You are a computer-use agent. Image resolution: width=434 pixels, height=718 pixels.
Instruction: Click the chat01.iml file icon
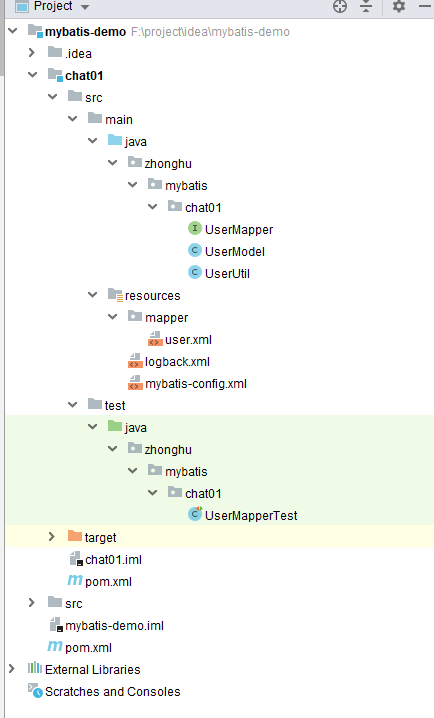tap(76, 559)
